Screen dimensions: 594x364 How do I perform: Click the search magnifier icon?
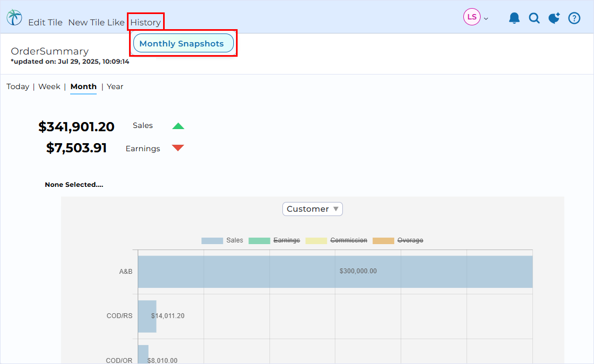click(534, 18)
